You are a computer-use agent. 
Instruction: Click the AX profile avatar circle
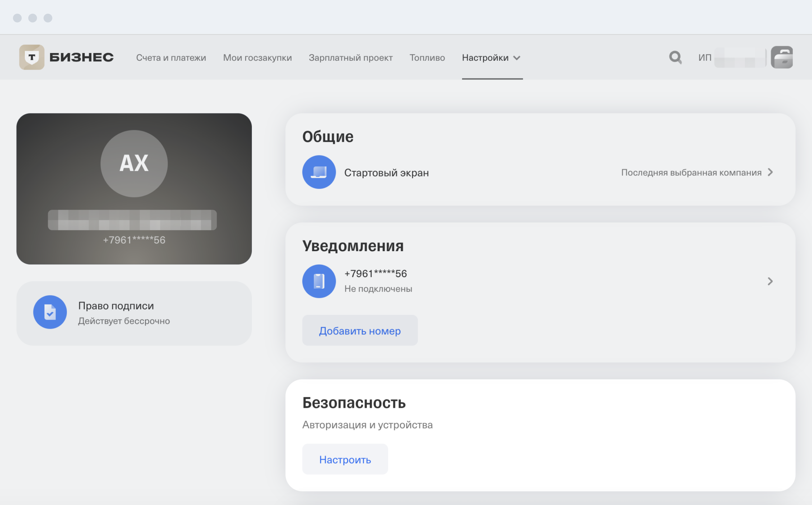point(134,163)
